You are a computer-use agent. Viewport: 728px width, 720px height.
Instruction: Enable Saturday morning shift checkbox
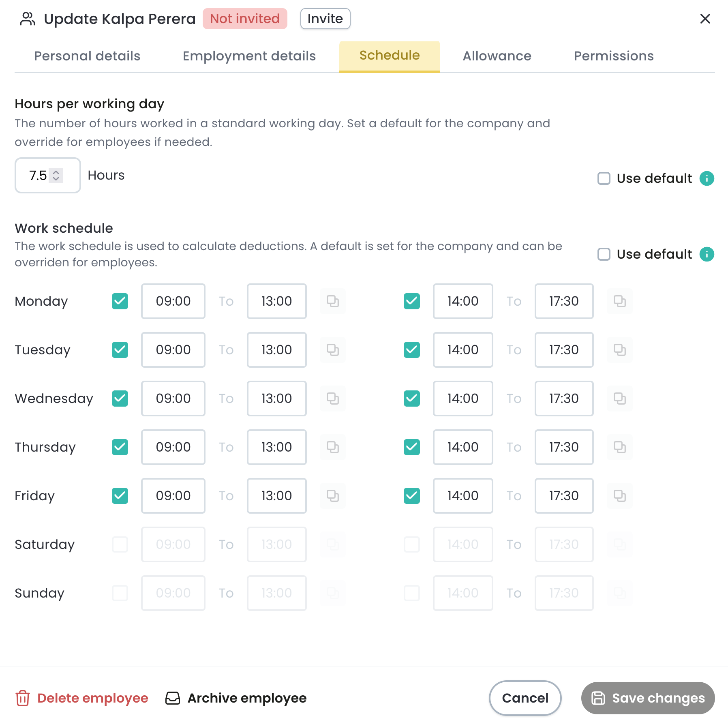(x=120, y=544)
